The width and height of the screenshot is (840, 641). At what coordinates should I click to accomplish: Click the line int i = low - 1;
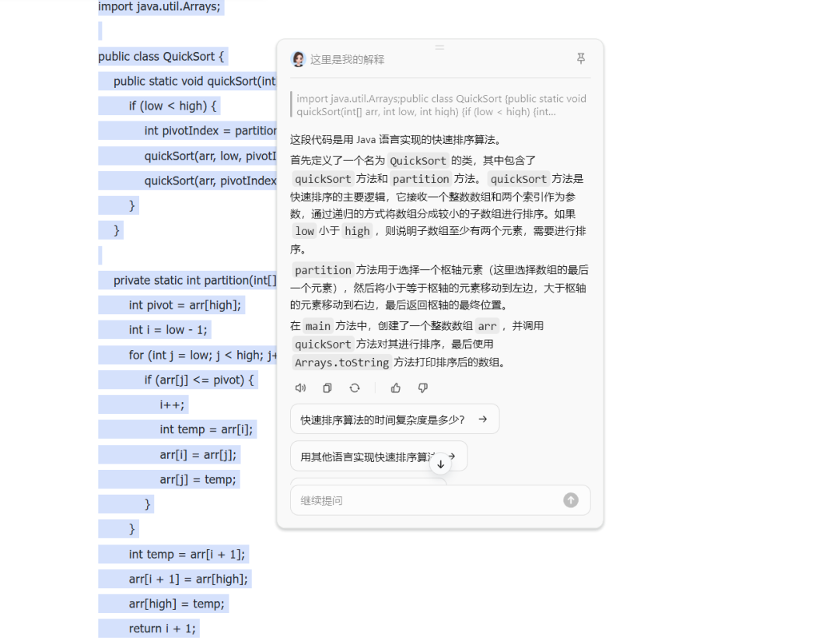[168, 330]
